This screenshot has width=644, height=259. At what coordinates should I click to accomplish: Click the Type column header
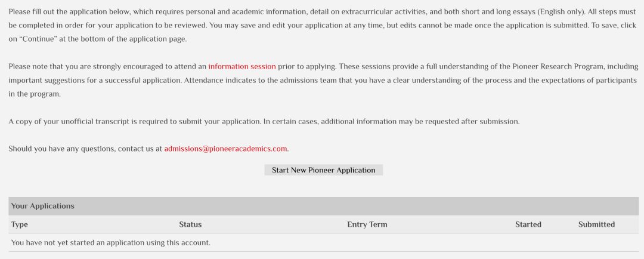tap(19, 224)
